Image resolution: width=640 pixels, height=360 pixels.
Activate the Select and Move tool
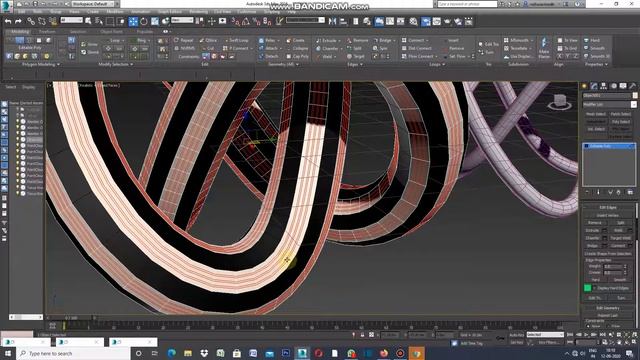[133, 21]
